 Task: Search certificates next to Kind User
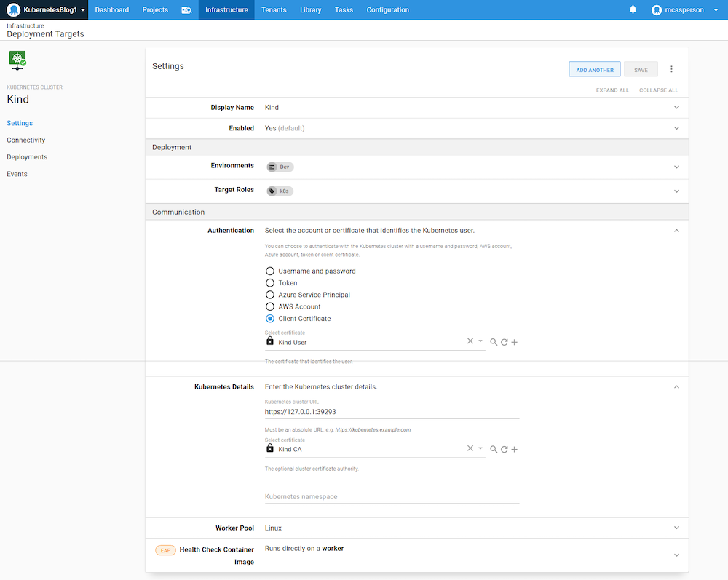coord(494,342)
